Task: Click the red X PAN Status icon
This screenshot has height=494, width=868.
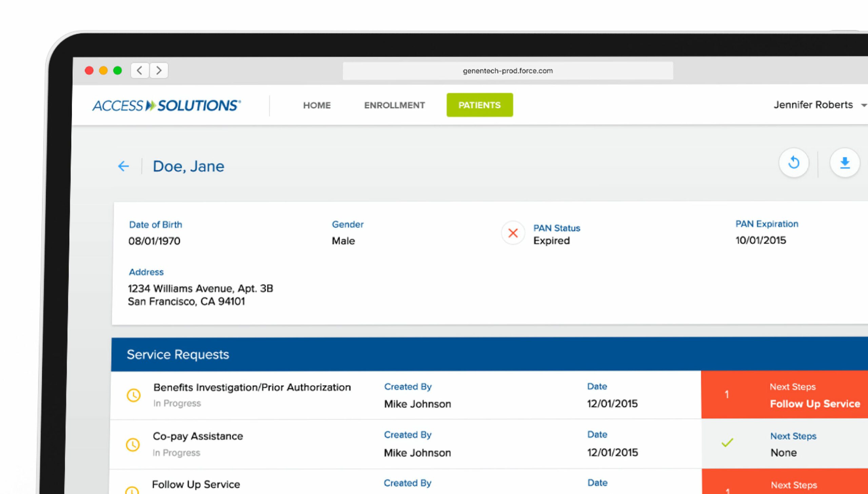Action: pos(513,233)
